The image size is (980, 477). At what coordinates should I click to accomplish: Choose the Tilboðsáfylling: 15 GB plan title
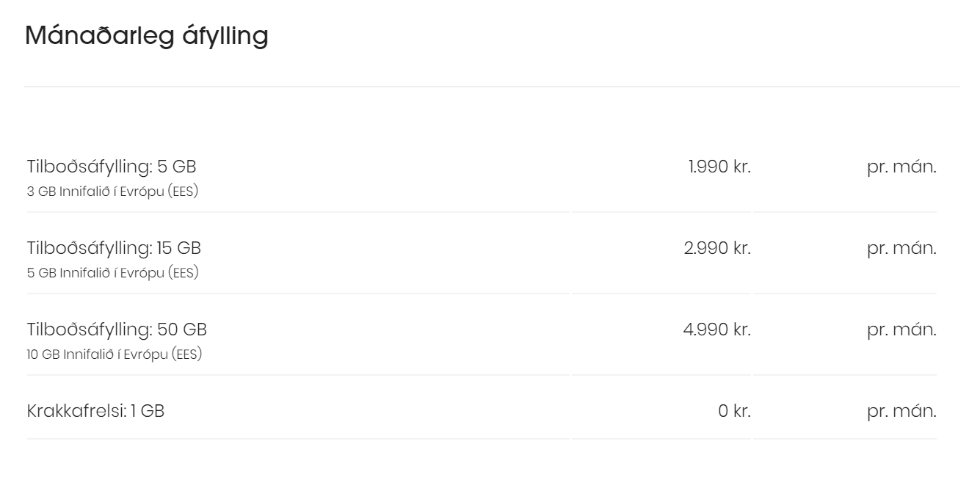pyautogui.click(x=114, y=249)
